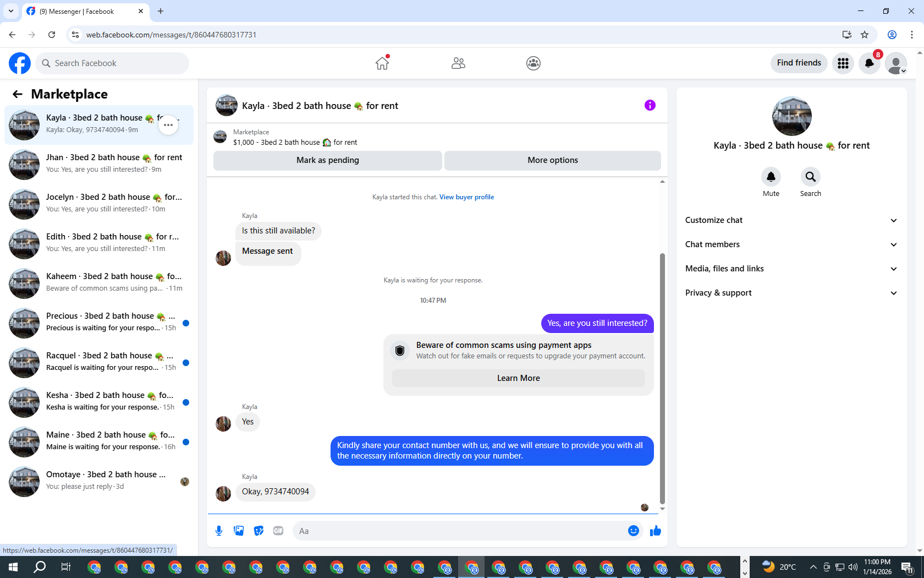Click the install app icon in address bar

coord(847,35)
